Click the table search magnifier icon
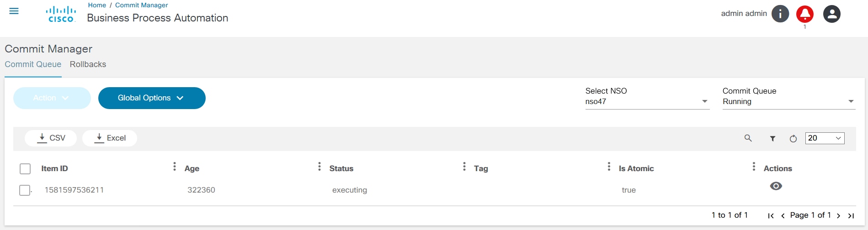Image resolution: width=868 pixels, height=230 pixels. click(x=748, y=138)
